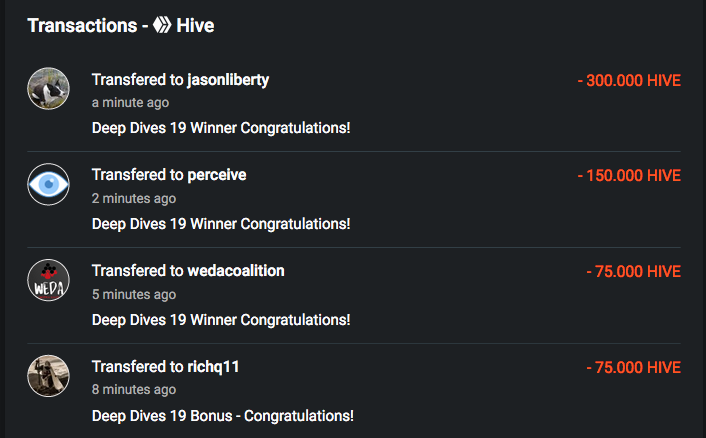Click richq11's -75.000 HIVE amount
Screen dimensions: 706x438
634,367
